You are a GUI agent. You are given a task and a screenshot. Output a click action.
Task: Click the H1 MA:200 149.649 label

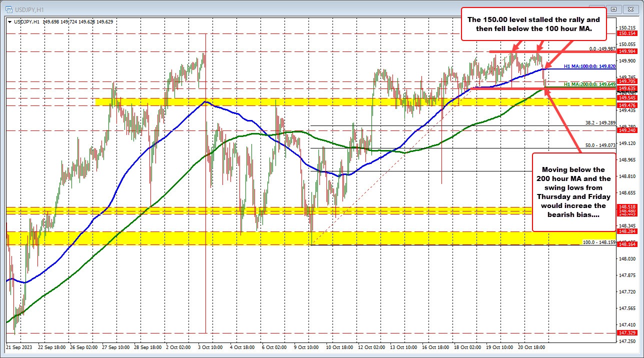pos(585,84)
